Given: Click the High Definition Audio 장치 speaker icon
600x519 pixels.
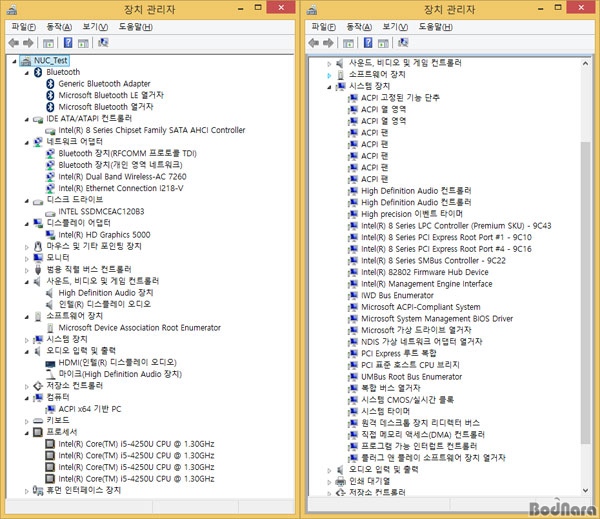Looking at the screenshot, I should point(49,293).
